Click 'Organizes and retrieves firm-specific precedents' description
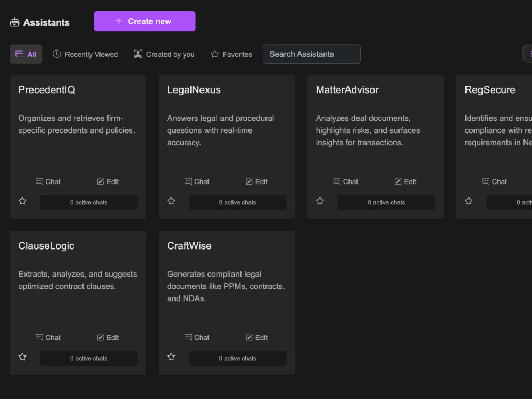Image resolution: width=532 pixels, height=399 pixels. pos(77,124)
